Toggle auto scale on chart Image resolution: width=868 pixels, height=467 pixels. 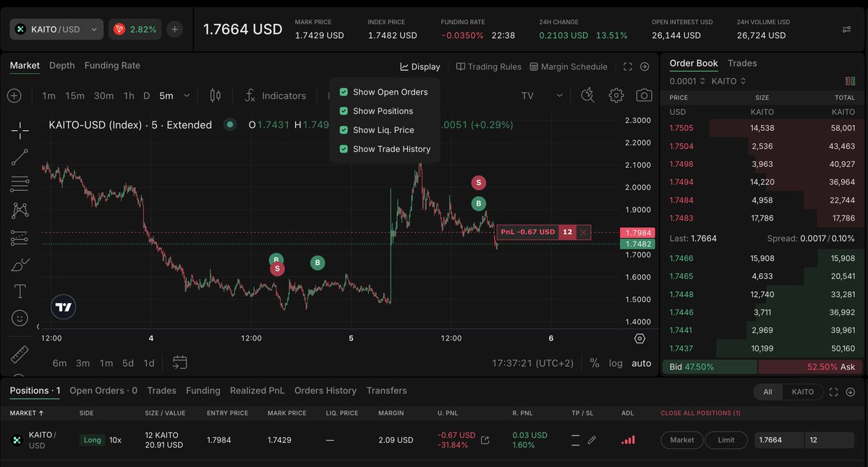[641, 363]
